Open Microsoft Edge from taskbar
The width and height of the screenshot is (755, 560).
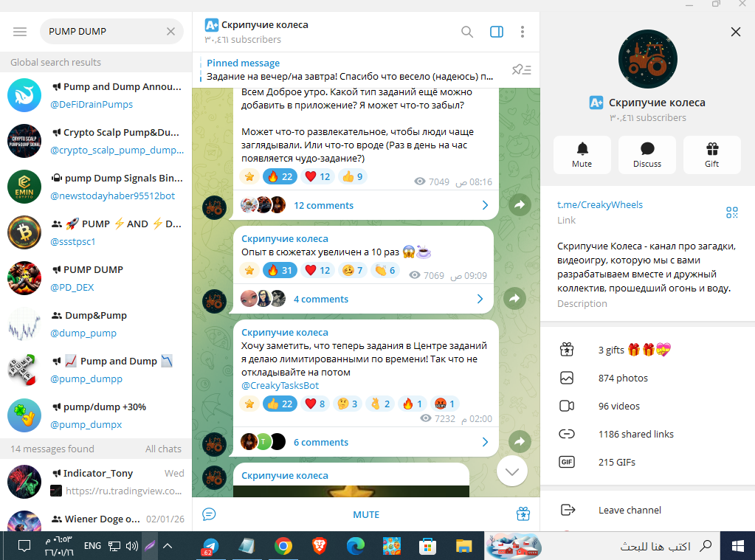click(355, 546)
